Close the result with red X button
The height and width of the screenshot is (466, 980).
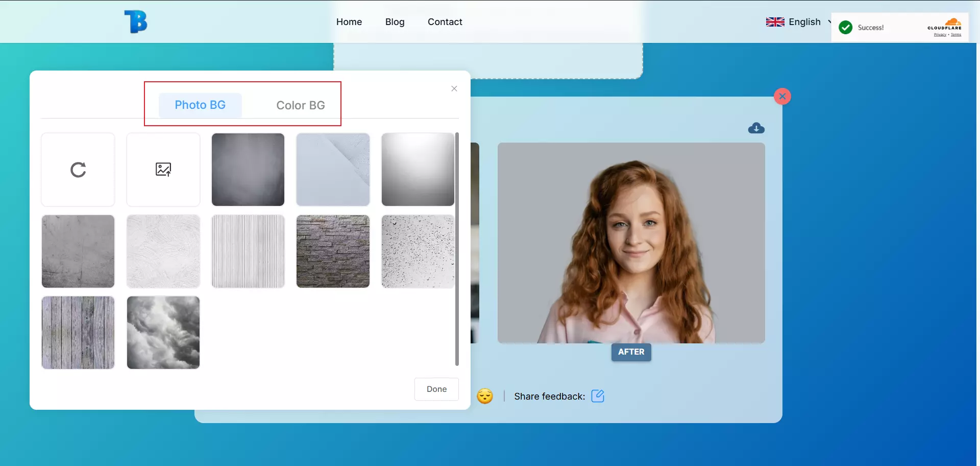pyautogui.click(x=782, y=97)
